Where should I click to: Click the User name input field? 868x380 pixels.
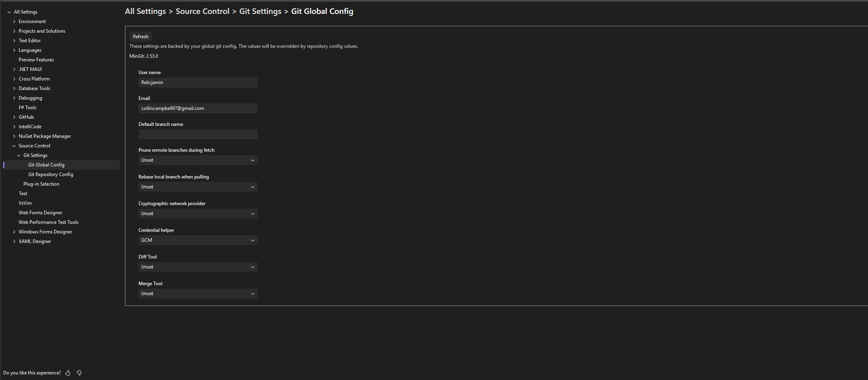(198, 82)
